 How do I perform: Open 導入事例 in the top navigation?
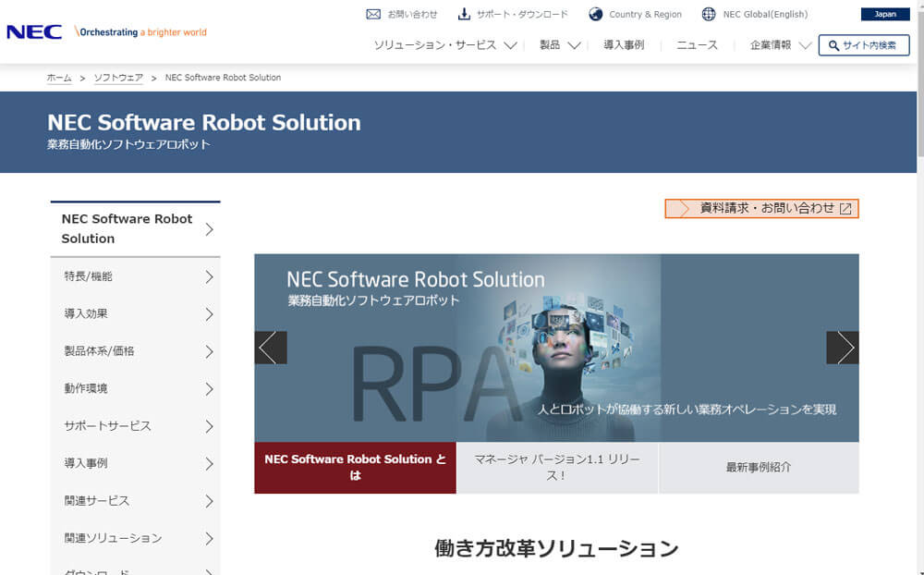(624, 45)
